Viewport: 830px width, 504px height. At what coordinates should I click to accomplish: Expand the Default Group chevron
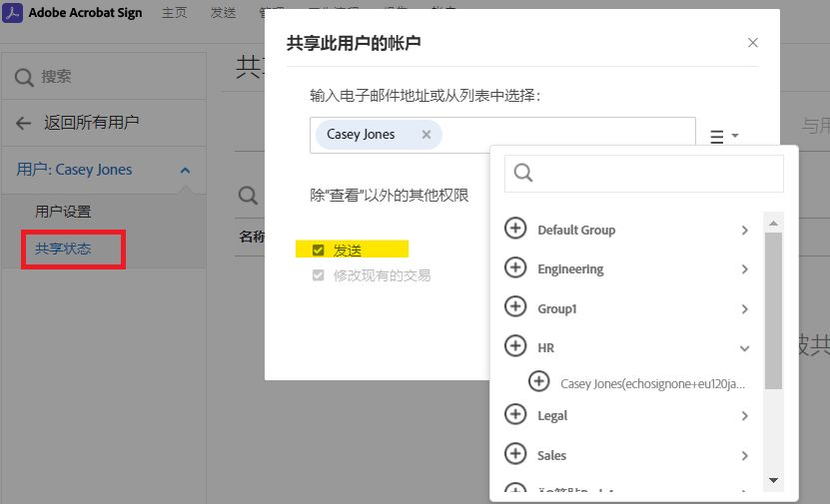tap(745, 231)
